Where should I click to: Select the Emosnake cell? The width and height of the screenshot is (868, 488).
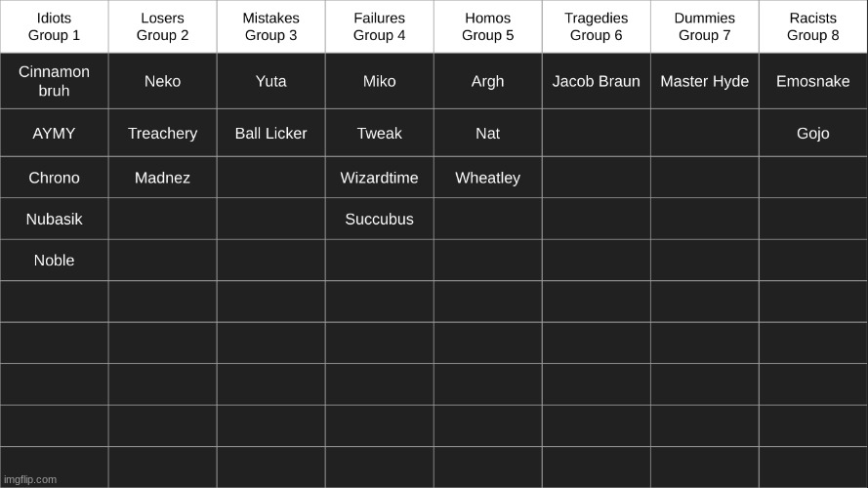tap(813, 81)
